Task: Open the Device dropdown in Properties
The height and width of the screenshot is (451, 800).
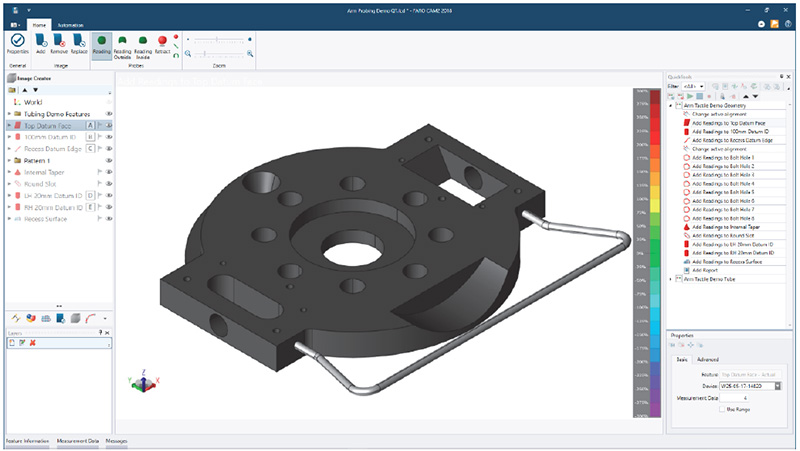Action: [777, 385]
